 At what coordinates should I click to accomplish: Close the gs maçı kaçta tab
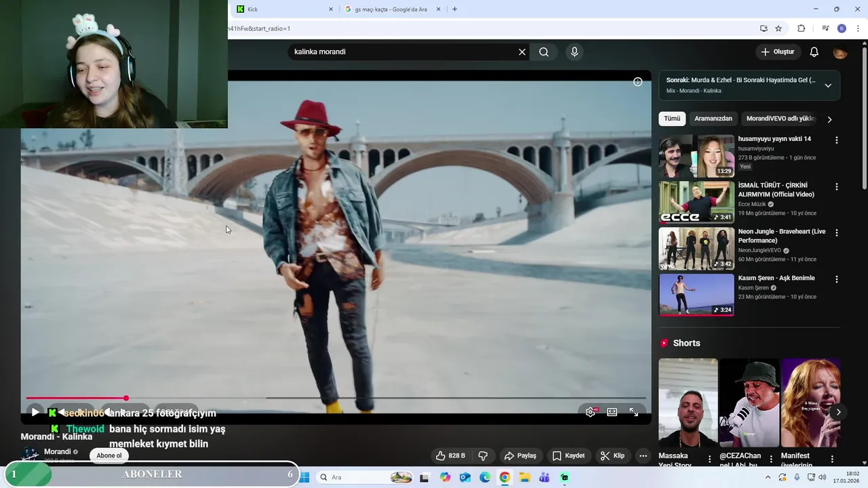click(439, 9)
